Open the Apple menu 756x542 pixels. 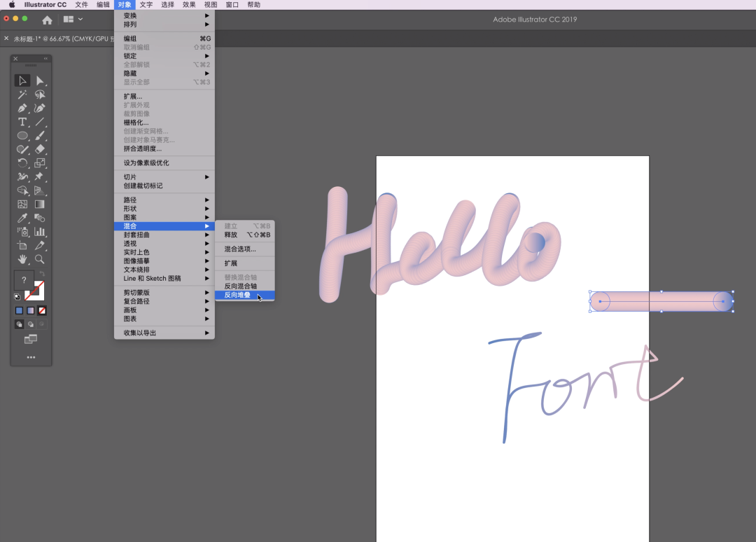(12, 5)
